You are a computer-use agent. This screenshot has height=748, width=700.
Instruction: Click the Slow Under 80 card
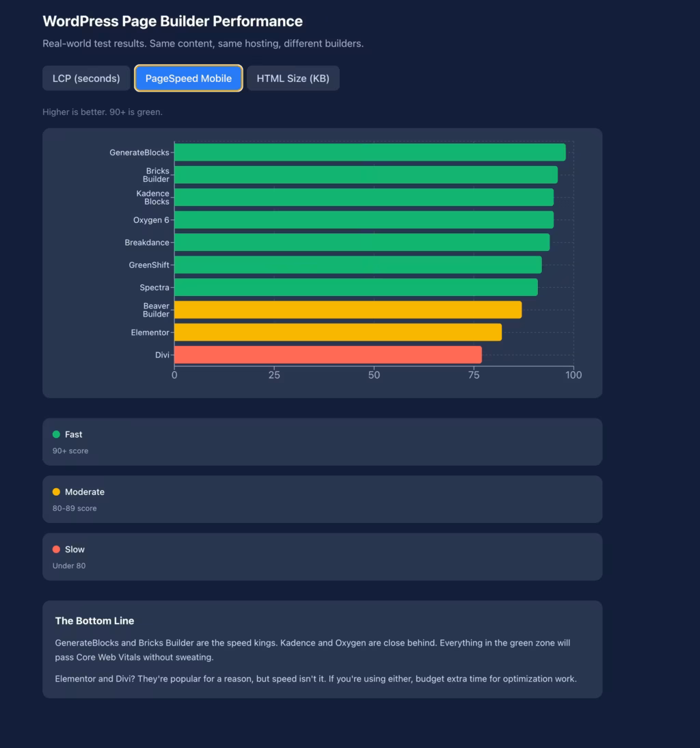click(x=322, y=557)
